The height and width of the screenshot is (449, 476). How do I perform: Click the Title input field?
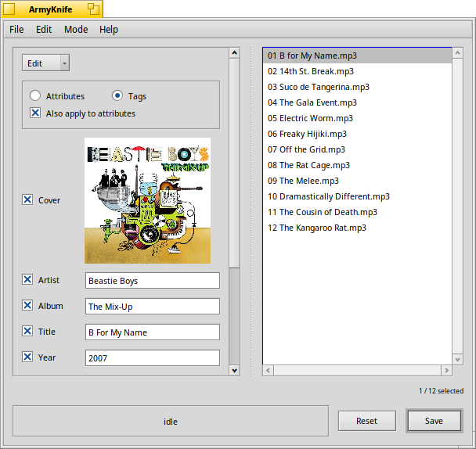[x=152, y=332]
